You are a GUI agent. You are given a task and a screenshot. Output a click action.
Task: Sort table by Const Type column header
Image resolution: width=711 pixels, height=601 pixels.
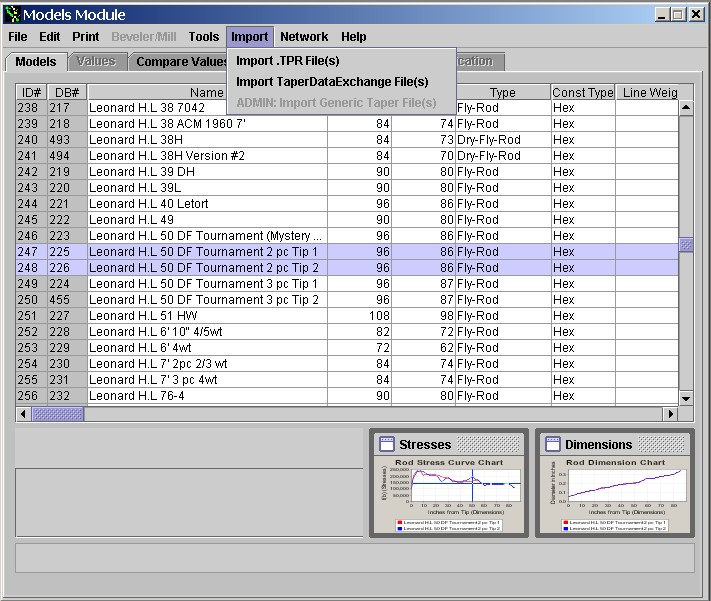tap(582, 93)
